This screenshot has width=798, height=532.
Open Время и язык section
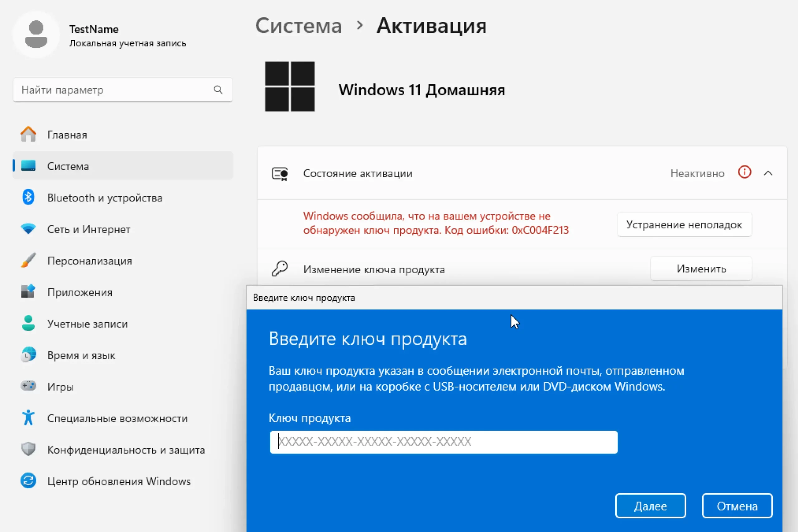[x=81, y=355]
